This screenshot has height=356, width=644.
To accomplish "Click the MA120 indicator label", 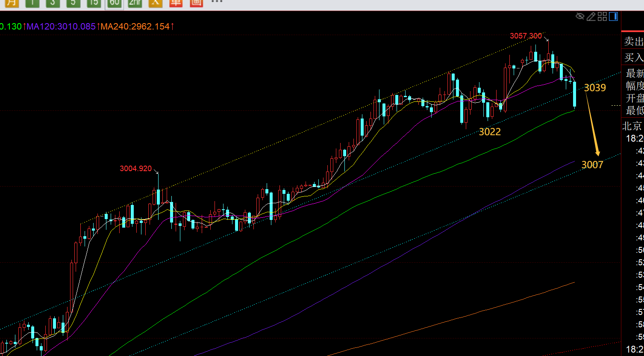I will point(61,27).
